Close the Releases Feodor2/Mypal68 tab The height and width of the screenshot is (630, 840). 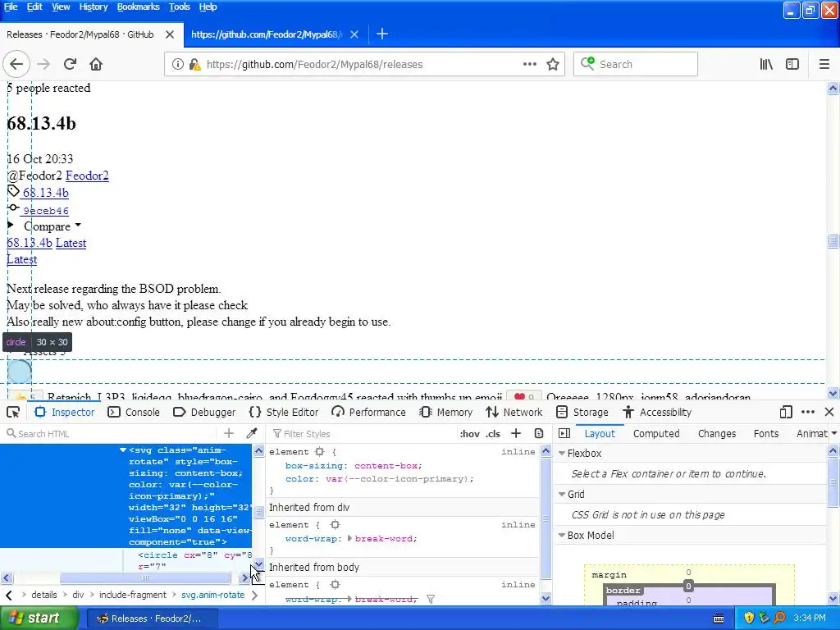170,34
